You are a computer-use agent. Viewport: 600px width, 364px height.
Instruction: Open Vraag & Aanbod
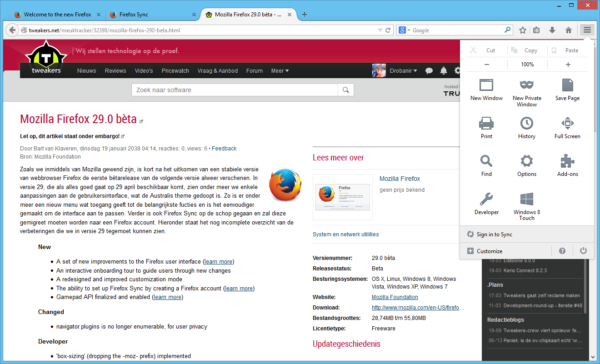(218, 70)
